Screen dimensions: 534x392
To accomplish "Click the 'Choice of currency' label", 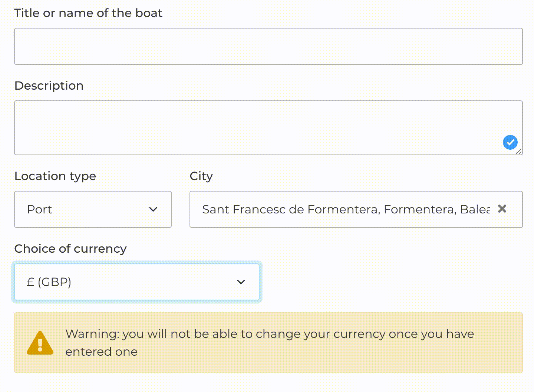I will tap(70, 249).
